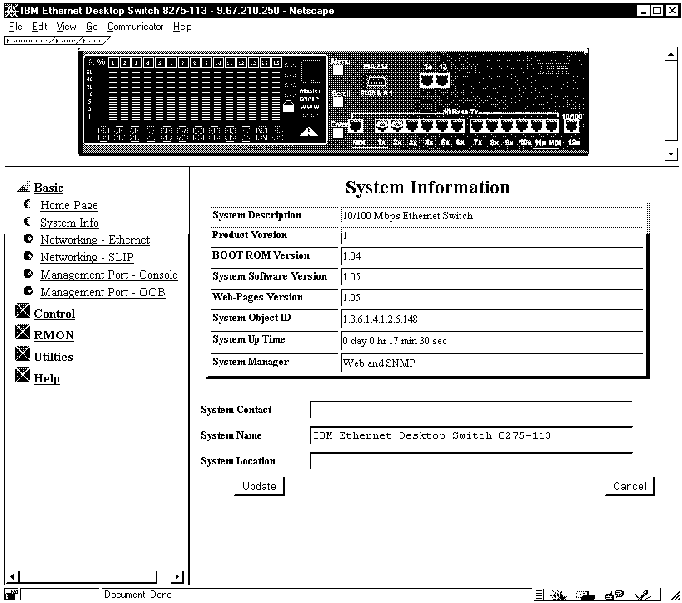
Task: Collapse the Basic menu section icon
Action: [23, 187]
